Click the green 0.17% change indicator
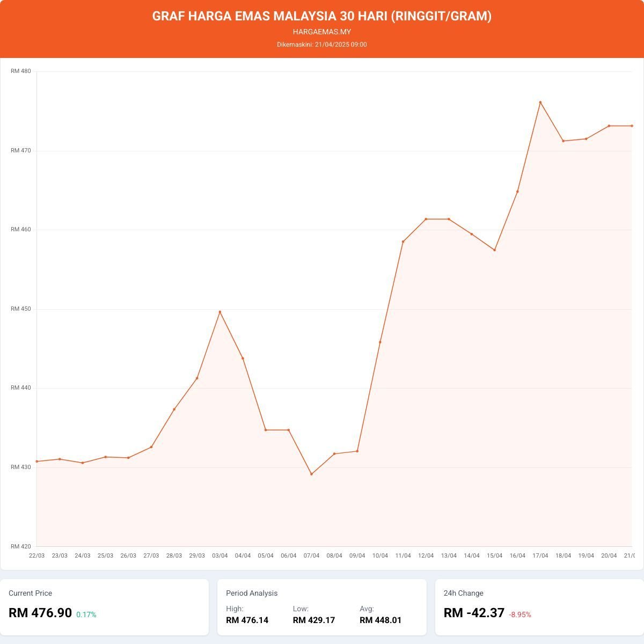Image resolution: width=644 pixels, height=644 pixels. 86,614
